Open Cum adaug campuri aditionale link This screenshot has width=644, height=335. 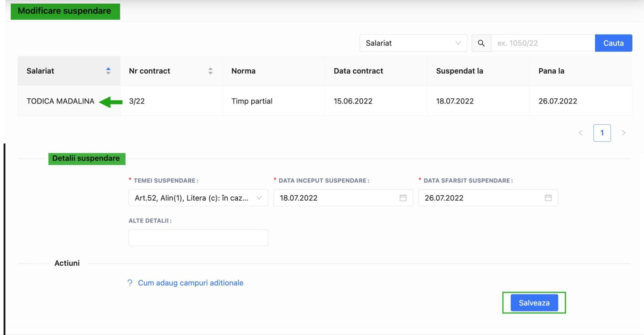tap(191, 283)
